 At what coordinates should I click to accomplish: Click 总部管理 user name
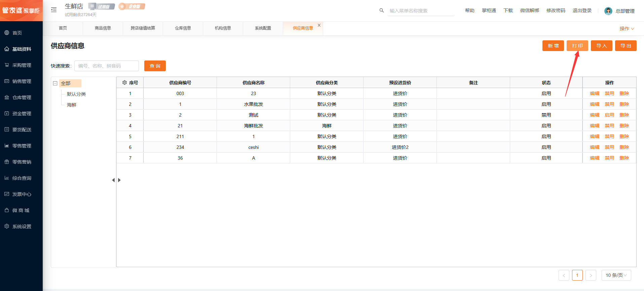625,11
